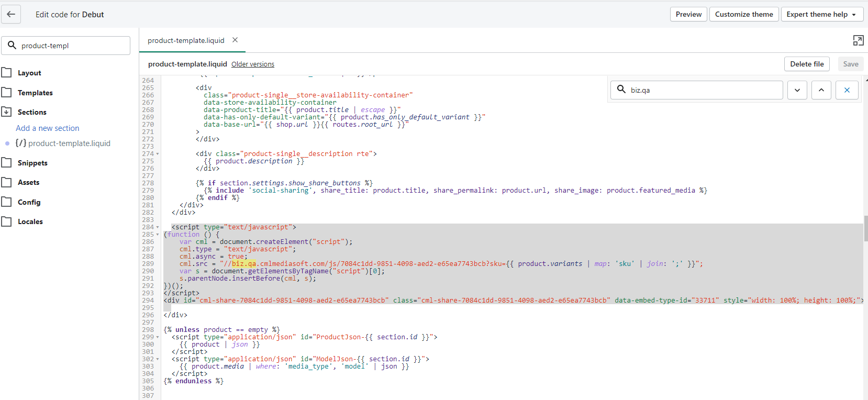Click 'endunless' keyword in line 305
This screenshot has width=868, height=400.
coord(193,381)
